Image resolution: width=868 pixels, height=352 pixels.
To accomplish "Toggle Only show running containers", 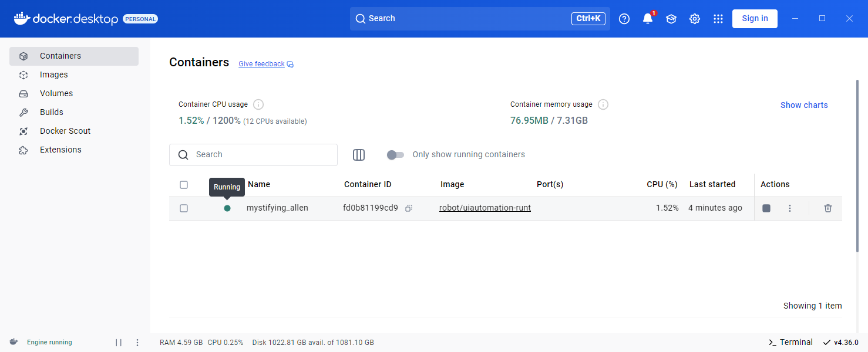I will tap(395, 155).
